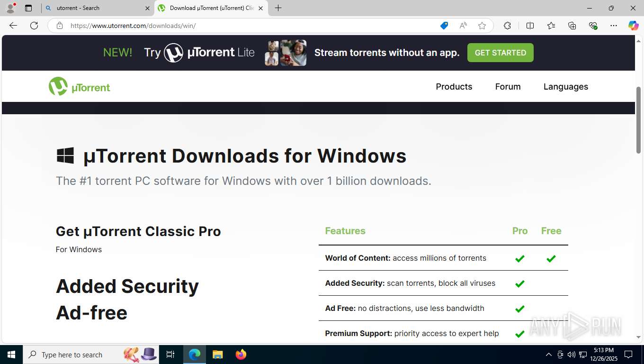Open the Edge profile avatar icon
644x364 pixels.
tap(10, 8)
